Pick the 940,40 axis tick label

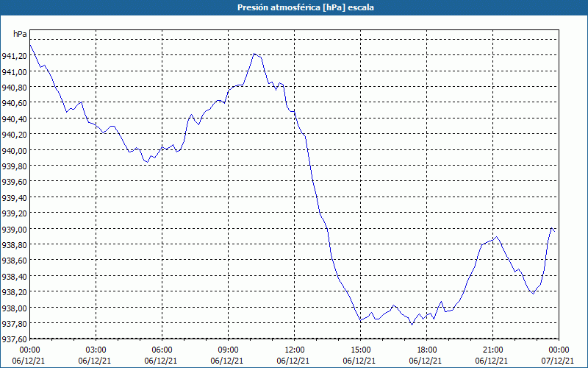14,118
